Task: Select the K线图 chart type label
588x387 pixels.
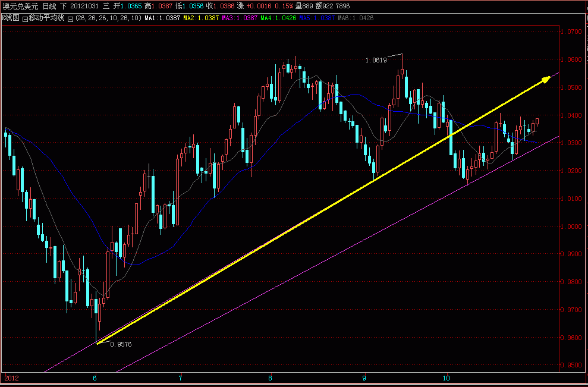Action: 10,18
